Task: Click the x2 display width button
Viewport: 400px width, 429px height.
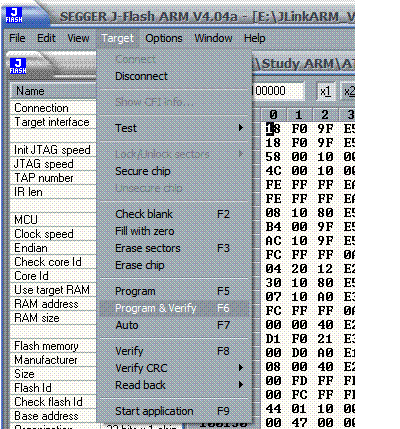Action: [x=348, y=91]
